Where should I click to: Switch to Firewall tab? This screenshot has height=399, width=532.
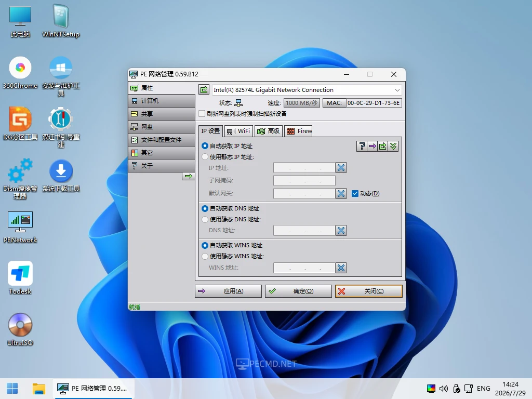point(298,131)
